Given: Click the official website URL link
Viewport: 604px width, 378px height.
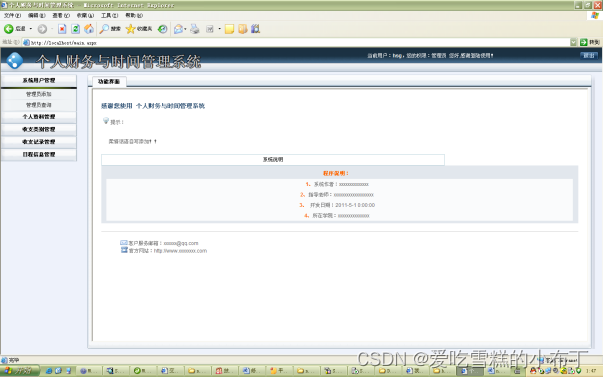Looking at the screenshot, I should 180,250.
